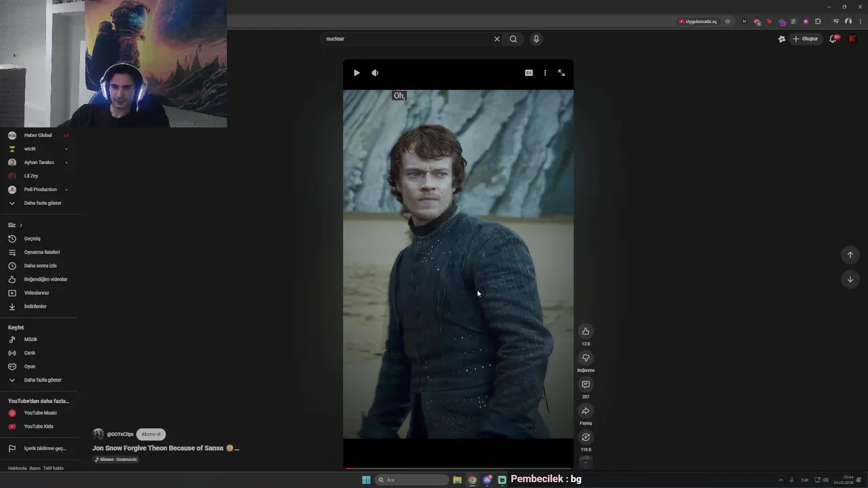Open Chrome three-dot menu
The height and width of the screenshot is (488, 868).
[859, 21]
